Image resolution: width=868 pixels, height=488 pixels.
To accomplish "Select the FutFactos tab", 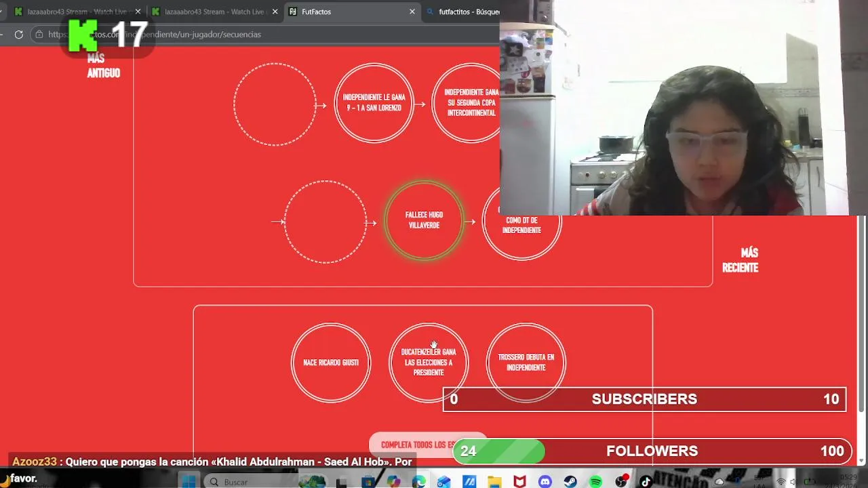I will tap(352, 12).
